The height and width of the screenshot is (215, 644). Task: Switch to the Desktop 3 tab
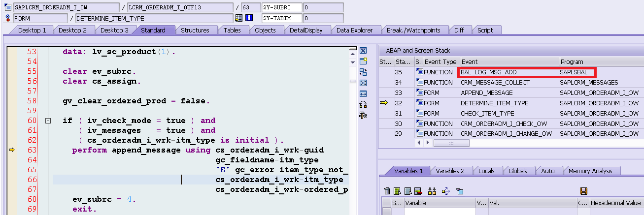click(x=114, y=30)
